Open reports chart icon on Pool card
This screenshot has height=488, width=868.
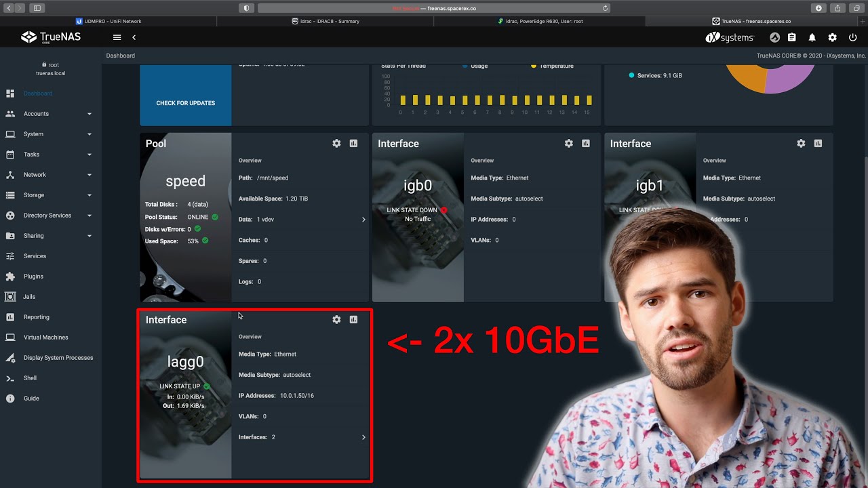(353, 144)
